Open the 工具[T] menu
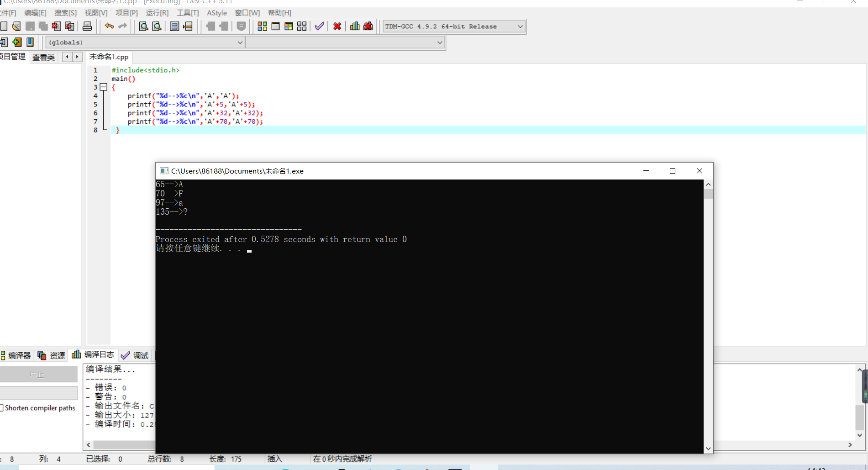Viewport: 868px width, 470px height. tap(188, 13)
